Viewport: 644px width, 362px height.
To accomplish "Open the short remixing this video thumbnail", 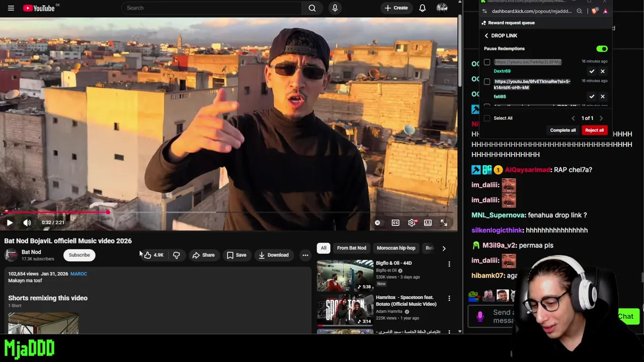I will coord(43,323).
